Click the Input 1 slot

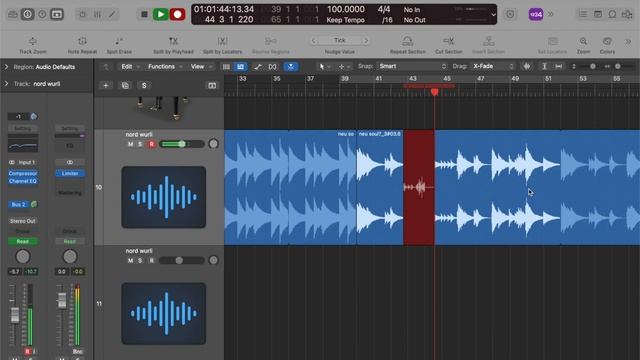[27, 162]
